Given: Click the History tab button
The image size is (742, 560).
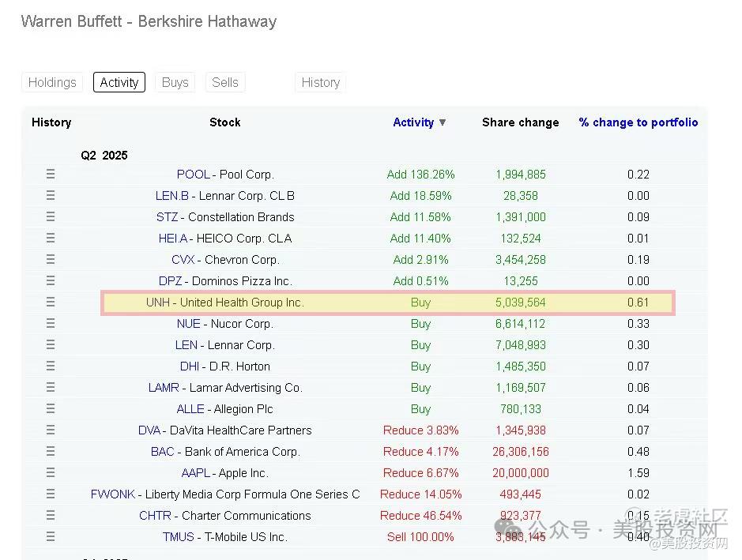Looking at the screenshot, I should pyautogui.click(x=320, y=82).
